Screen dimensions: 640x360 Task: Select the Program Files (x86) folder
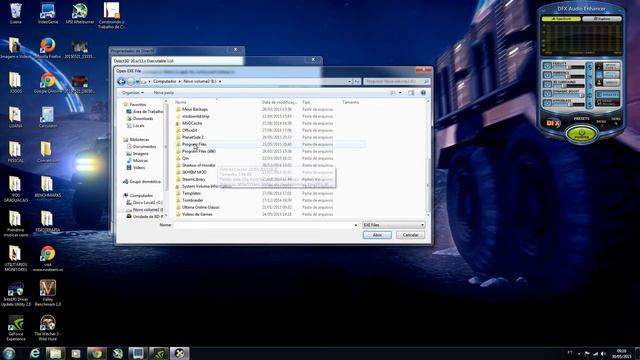coord(196,151)
